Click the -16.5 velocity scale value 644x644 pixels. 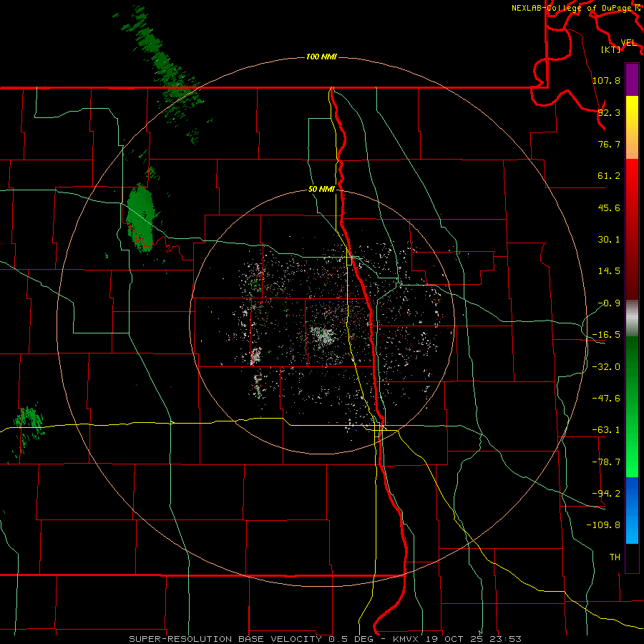607,335
